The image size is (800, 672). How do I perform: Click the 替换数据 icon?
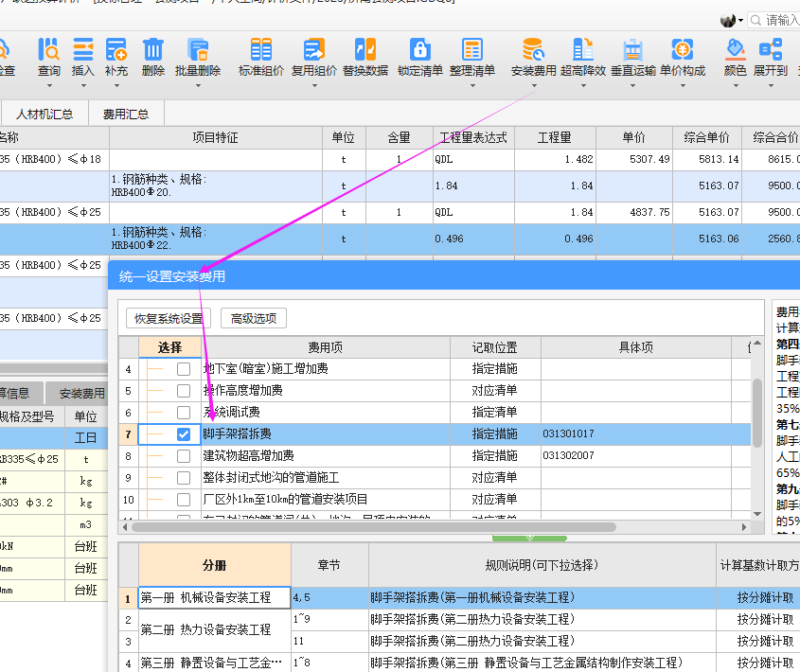tap(365, 50)
